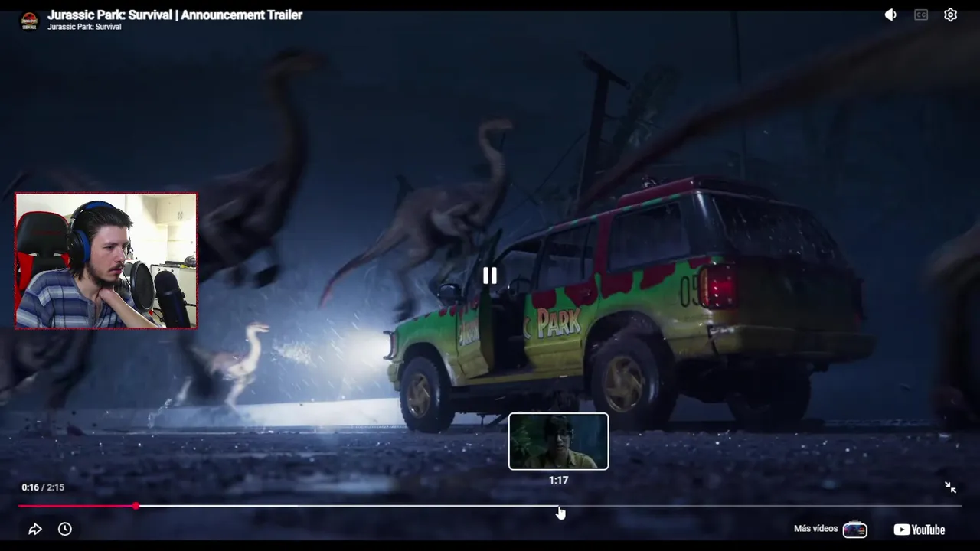The image size is (980, 551).
Task: Toggle closed captions CC icon
Action: [x=921, y=15]
